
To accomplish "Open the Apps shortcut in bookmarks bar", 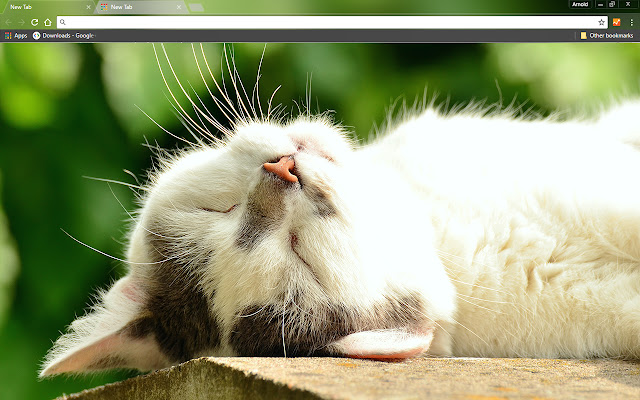I will (16, 36).
